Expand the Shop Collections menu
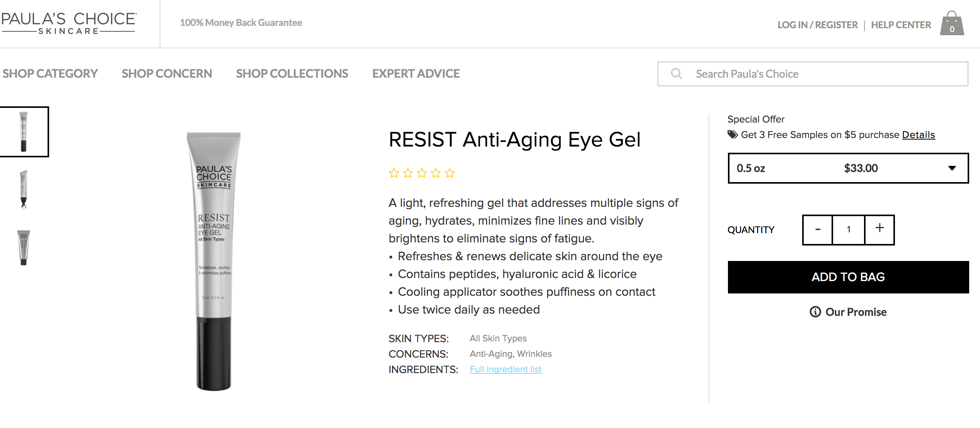 click(x=292, y=73)
